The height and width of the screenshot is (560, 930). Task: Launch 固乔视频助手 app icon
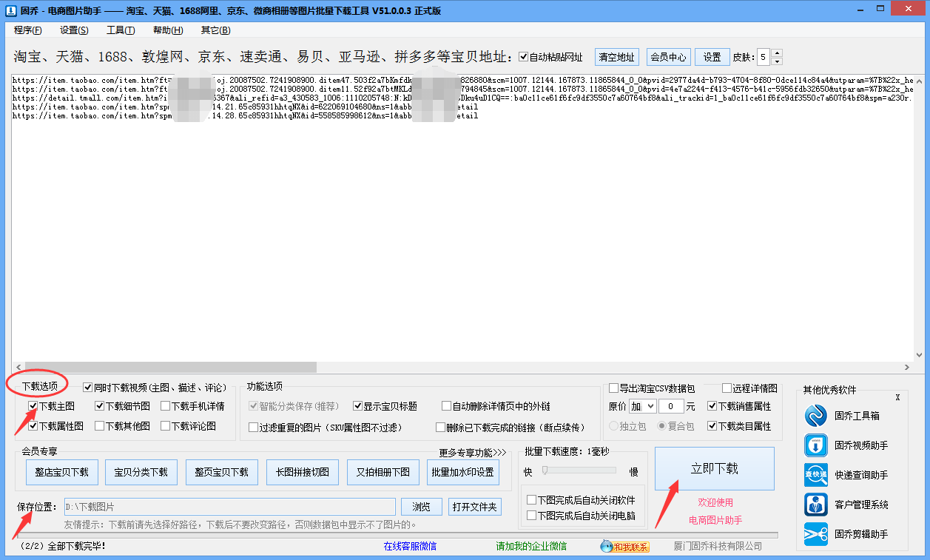click(815, 445)
